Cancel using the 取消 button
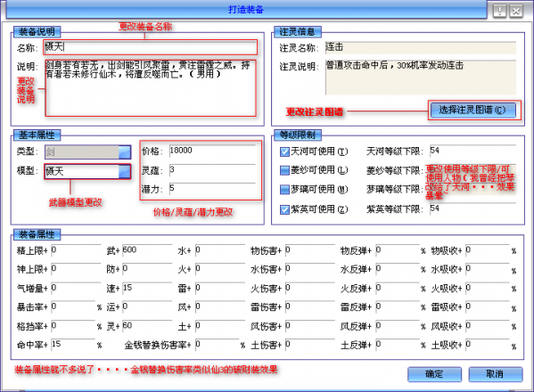Viewport: 534px width, 392px height. (495, 374)
